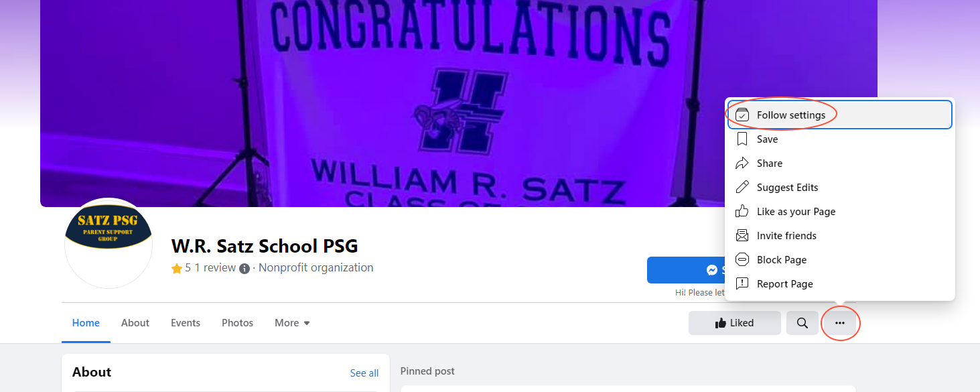Click the Share arrow icon

click(x=742, y=164)
